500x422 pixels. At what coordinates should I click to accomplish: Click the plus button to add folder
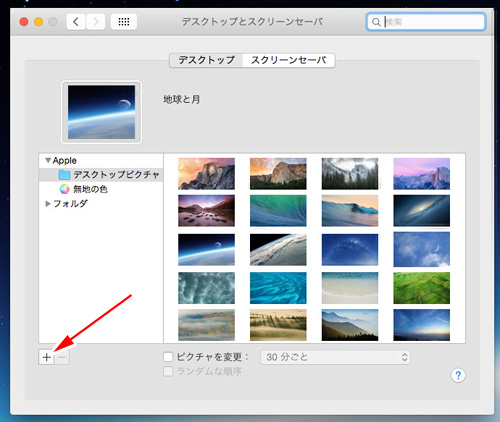[46, 357]
